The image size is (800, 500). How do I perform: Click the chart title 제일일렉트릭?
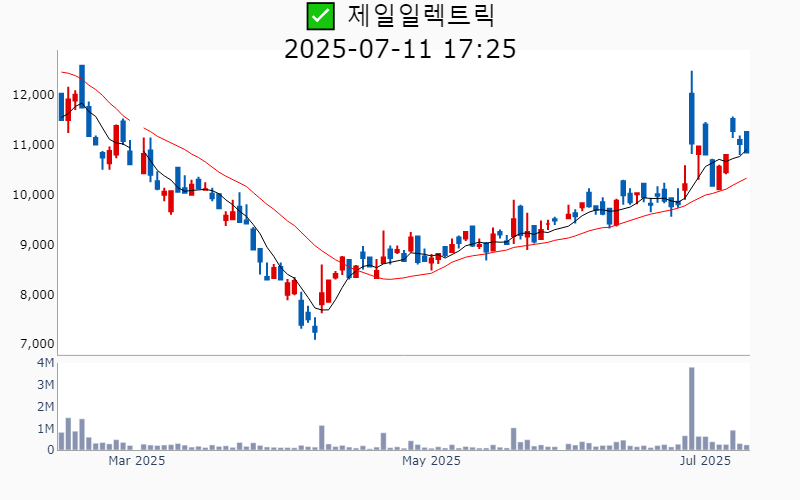point(421,16)
